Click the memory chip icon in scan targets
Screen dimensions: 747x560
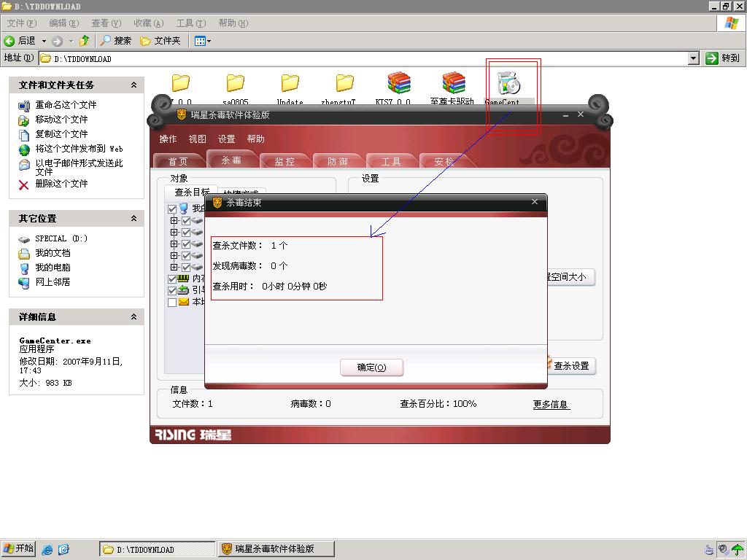click(183, 279)
